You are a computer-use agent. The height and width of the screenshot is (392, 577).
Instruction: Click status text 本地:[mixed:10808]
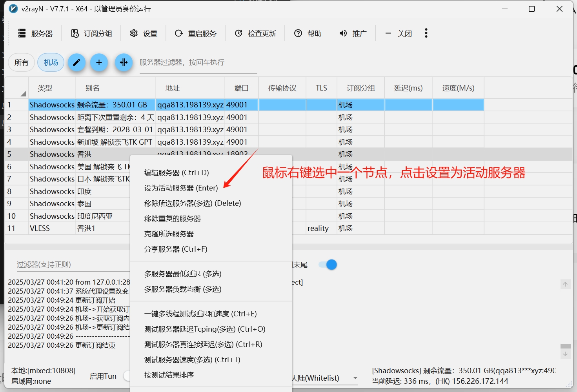point(44,370)
